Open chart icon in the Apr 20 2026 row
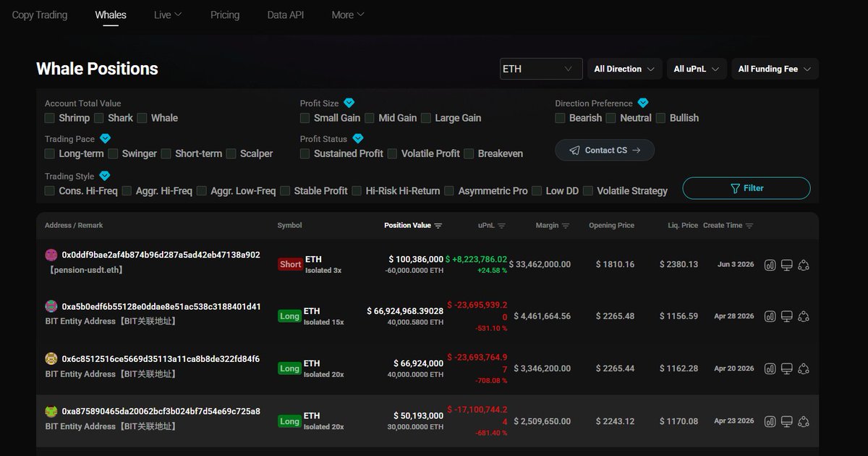Screen dimensions: 868x456 770,368
